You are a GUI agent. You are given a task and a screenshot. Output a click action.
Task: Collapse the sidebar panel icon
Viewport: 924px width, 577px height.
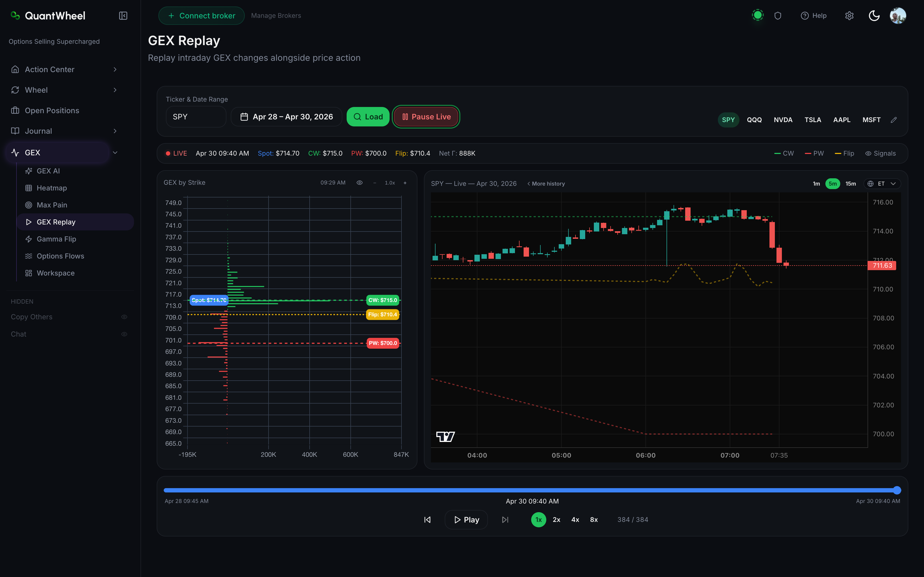tap(123, 16)
